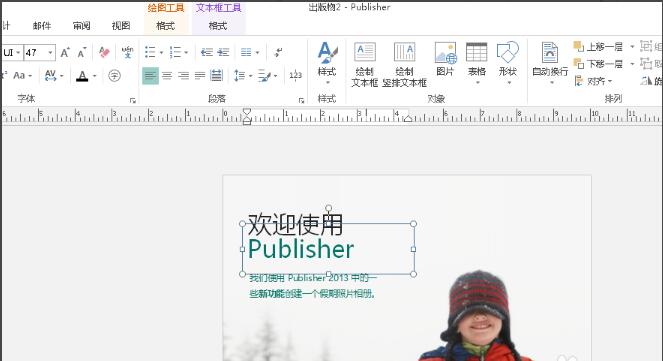Screen dimensions: 663x361
Task: Open 绘图工具 格式 (Drawing Tools Format) tab
Action: click(x=165, y=26)
